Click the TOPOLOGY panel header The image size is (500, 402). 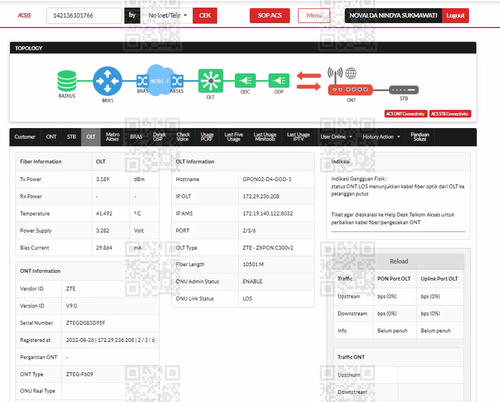(x=243, y=48)
